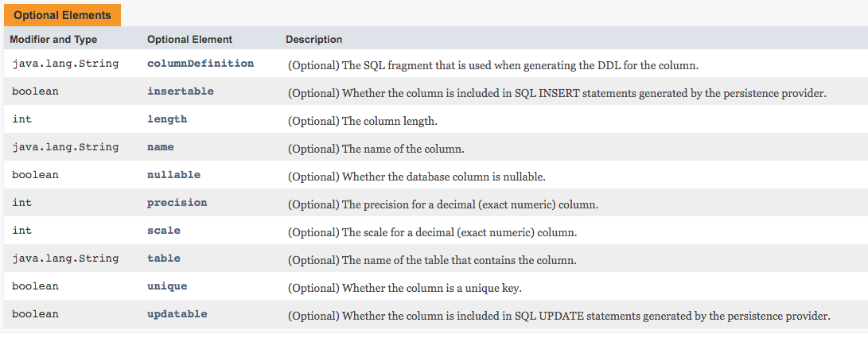Go to the table element details
This screenshot has height=342, width=868.
point(164,258)
